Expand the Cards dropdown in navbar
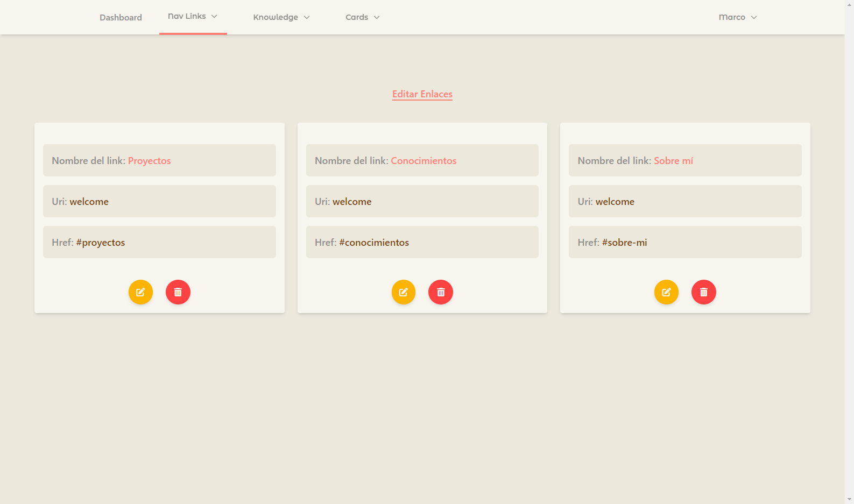This screenshot has width=854, height=504. tap(362, 17)
